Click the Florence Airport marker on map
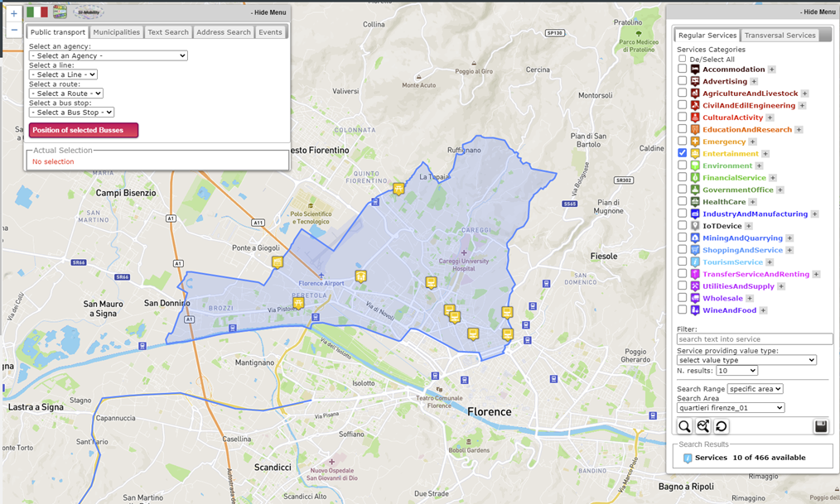 pos(321,276)
